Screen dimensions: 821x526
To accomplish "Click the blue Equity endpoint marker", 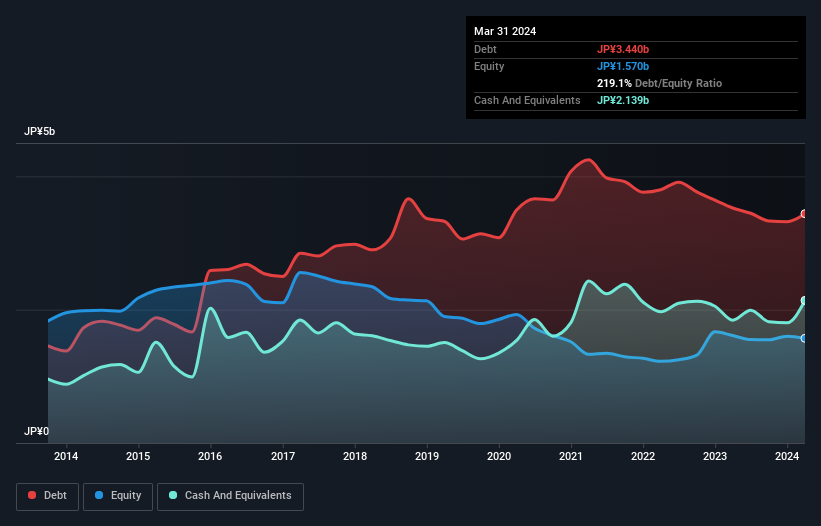I will click(x=804, y=339).
